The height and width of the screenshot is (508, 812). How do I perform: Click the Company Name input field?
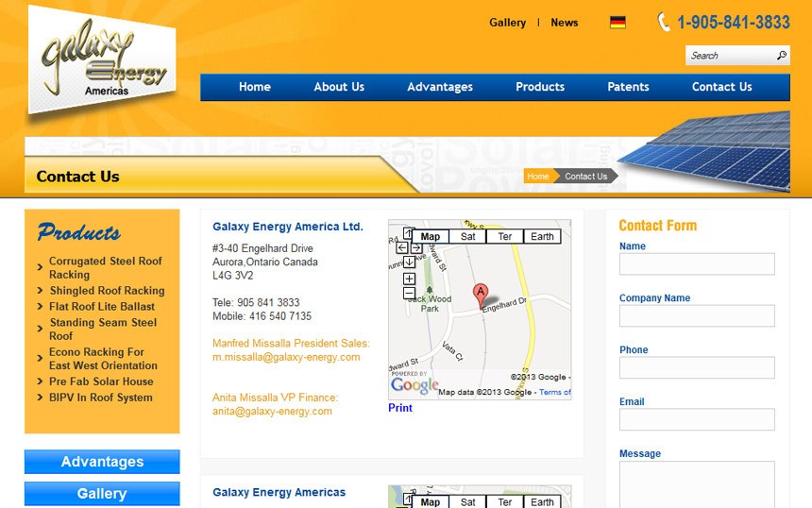[697, 316]
